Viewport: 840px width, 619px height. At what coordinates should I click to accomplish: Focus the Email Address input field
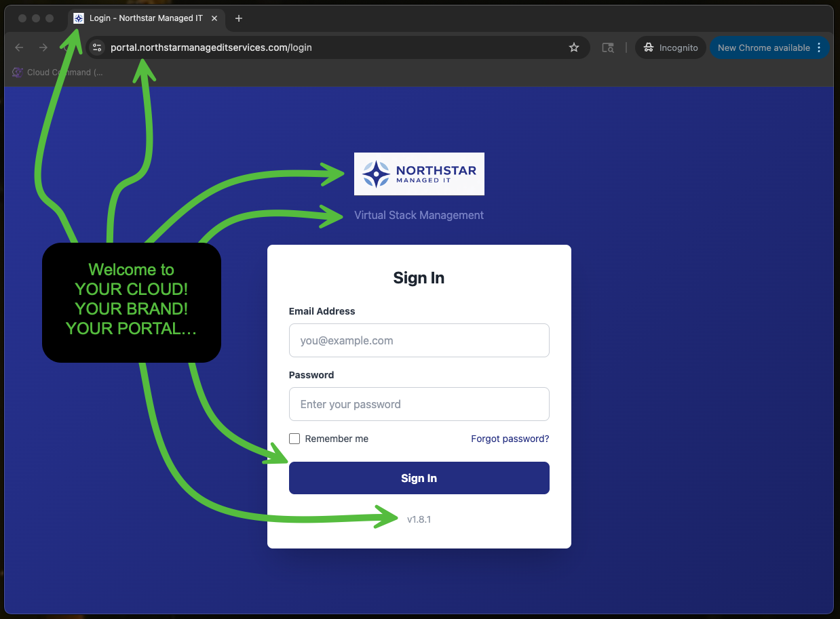[x=419, y=340]
